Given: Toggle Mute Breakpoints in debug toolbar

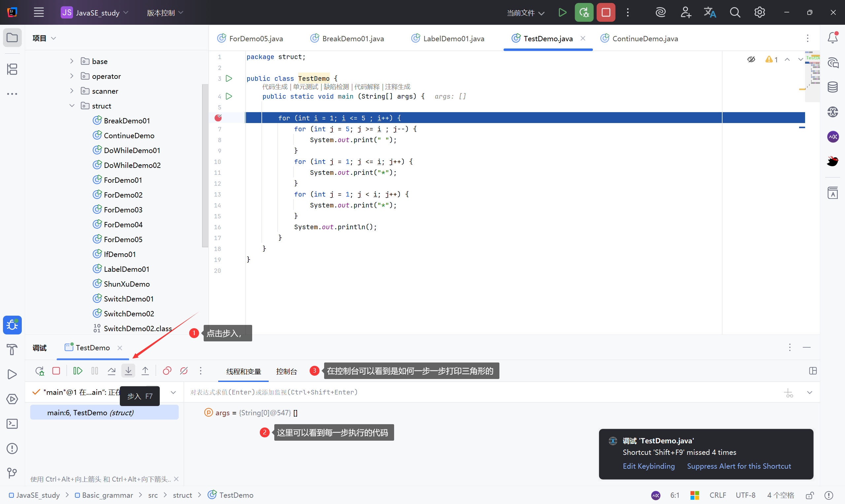Looking at the screenshot, I should pyautogui.click(x=184, y=370).
